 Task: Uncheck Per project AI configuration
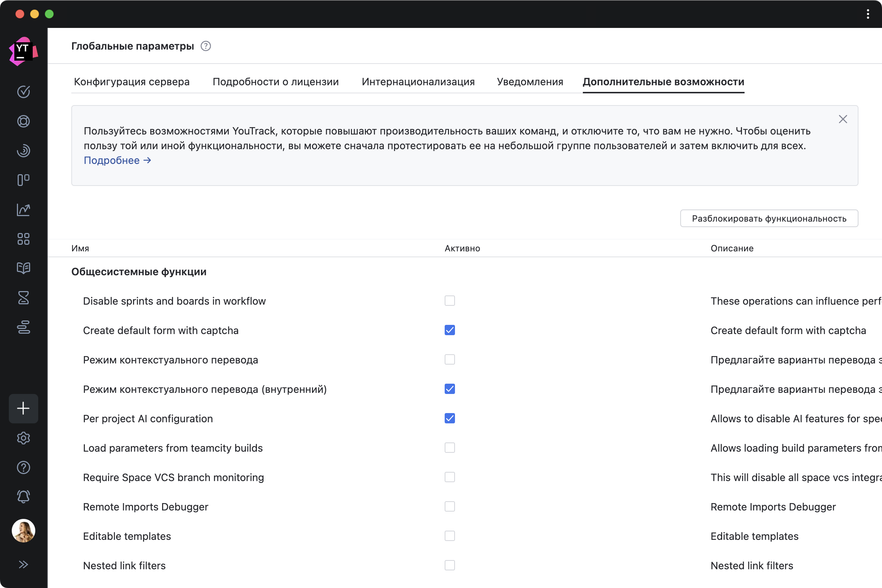tap(449, 418)
